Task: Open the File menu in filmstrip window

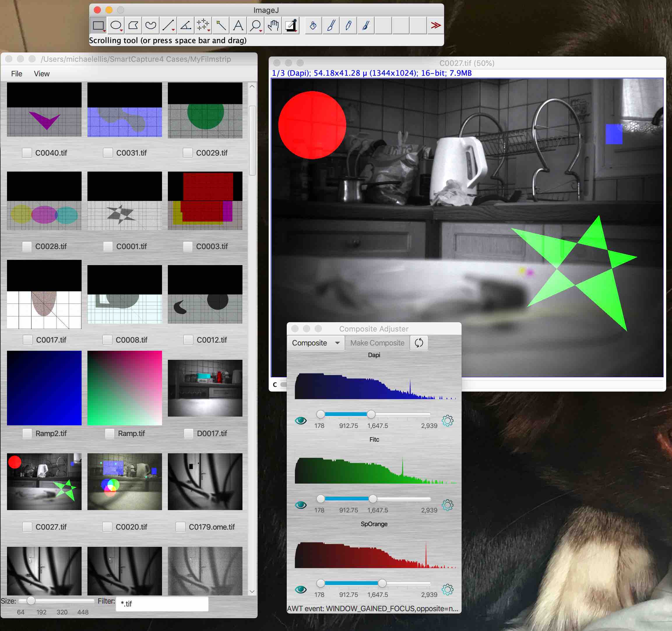Action: 17,74
